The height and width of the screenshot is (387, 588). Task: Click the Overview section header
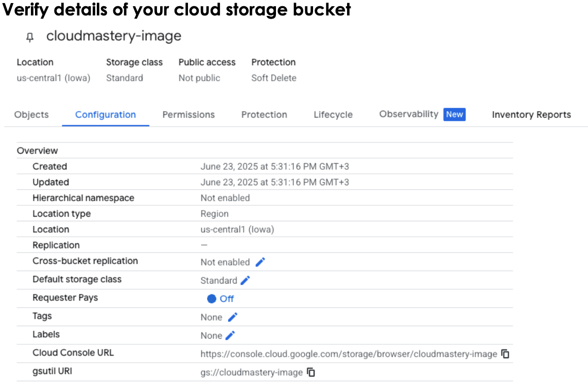[x=37, y=150]
